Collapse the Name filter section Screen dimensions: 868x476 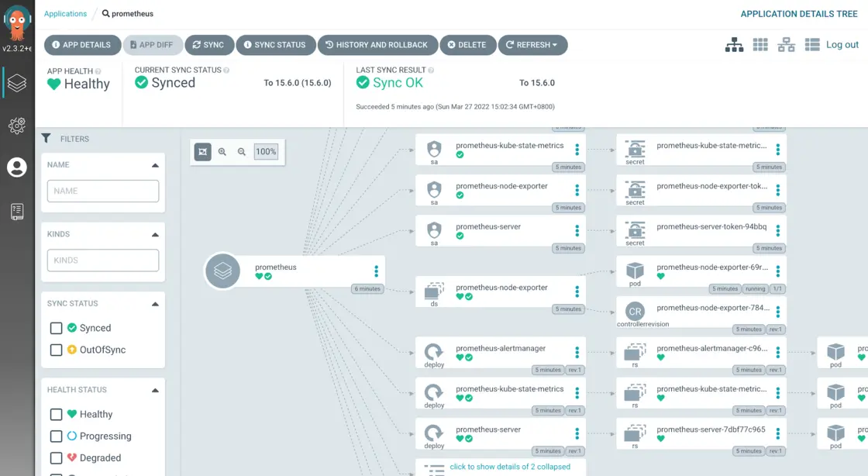click(x=155, y=165)
